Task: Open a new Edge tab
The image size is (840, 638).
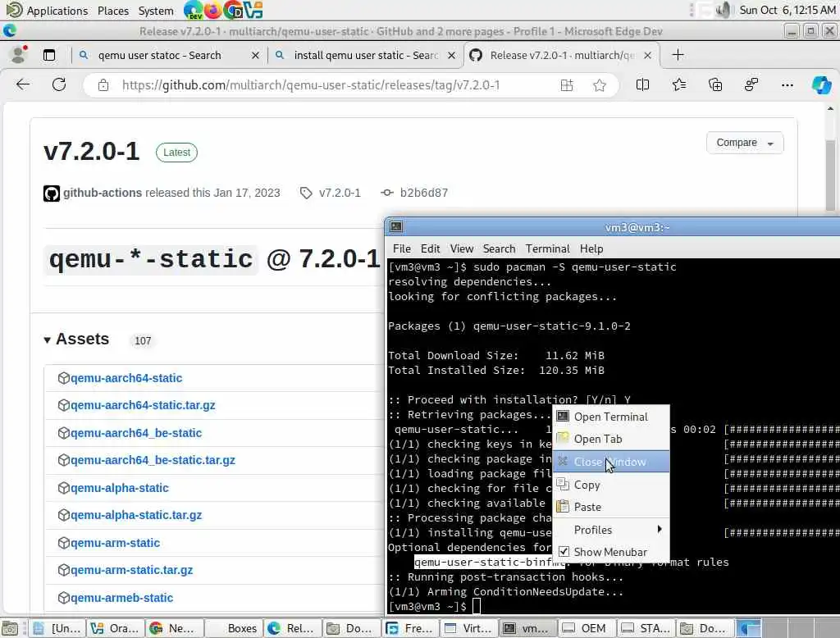Action: [x=678, y=55]
